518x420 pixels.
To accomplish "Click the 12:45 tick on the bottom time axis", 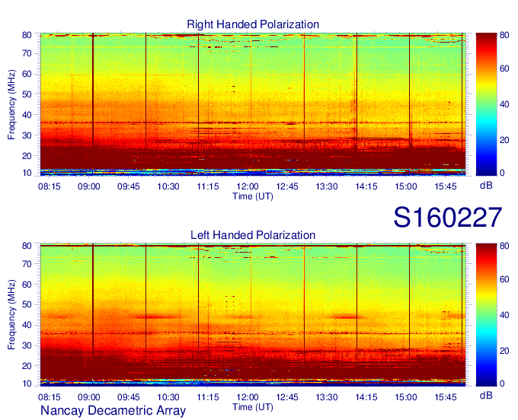I will (x=287, y=397).
